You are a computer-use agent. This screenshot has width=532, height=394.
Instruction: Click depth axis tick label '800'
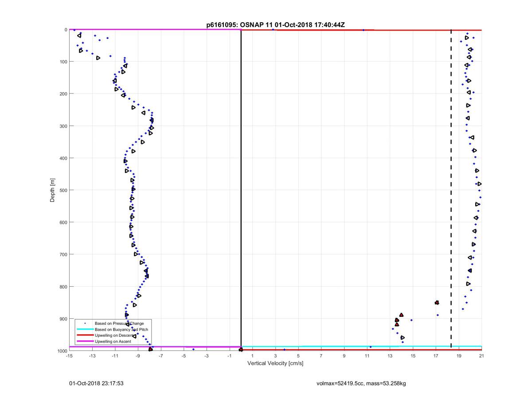coord(63,286)
